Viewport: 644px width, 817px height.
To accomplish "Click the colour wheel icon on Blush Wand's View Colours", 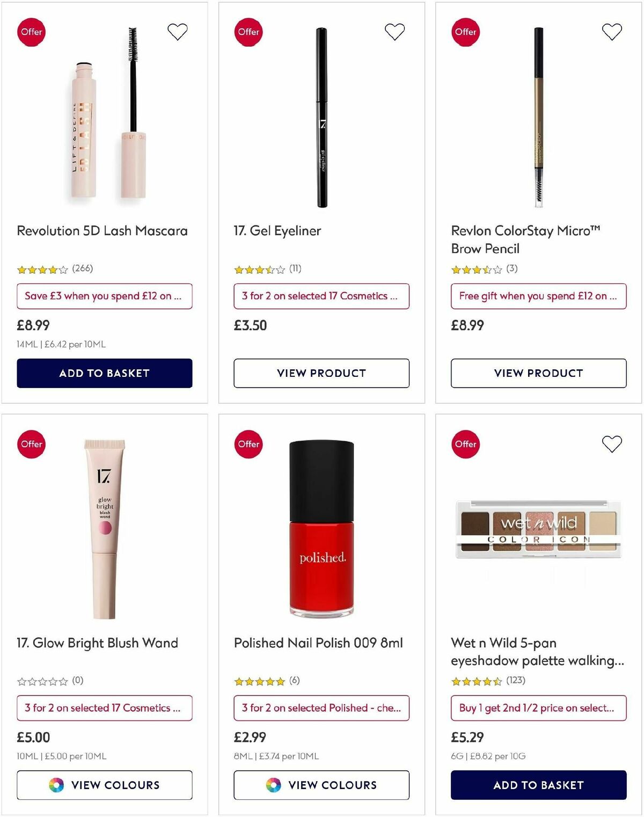I will tap(57, 785).
